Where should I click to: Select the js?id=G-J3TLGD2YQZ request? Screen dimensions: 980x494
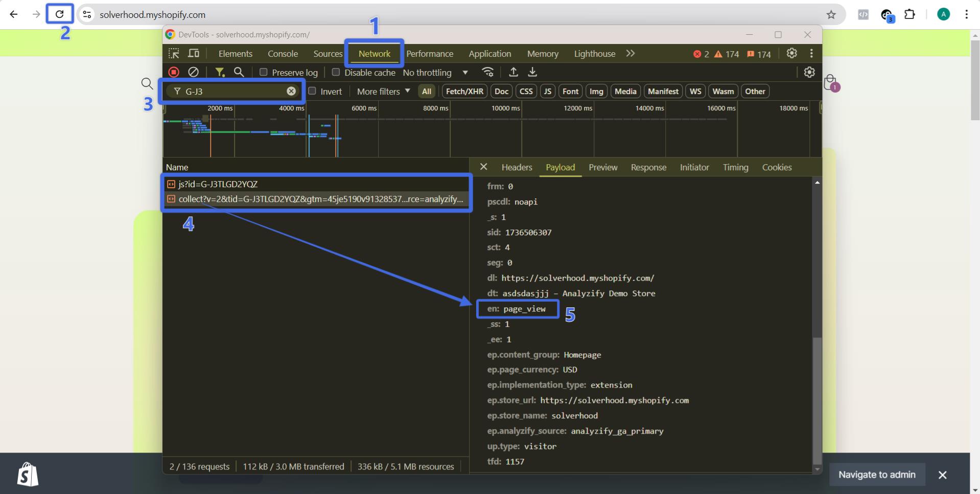(x=316, y=184)
